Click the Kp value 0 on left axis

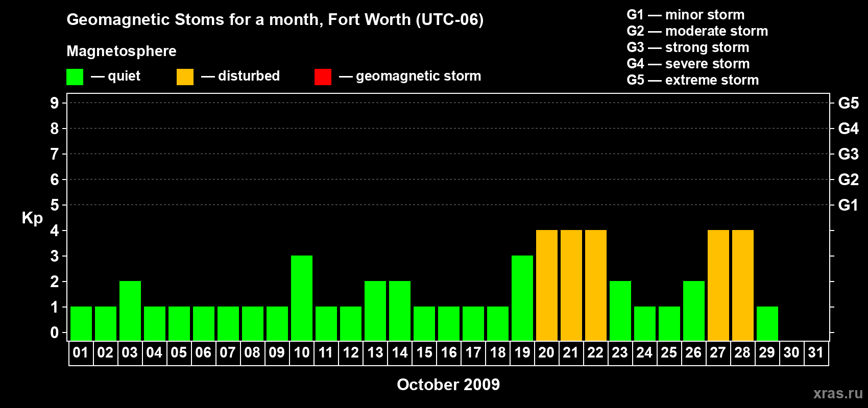click(55, 333)
